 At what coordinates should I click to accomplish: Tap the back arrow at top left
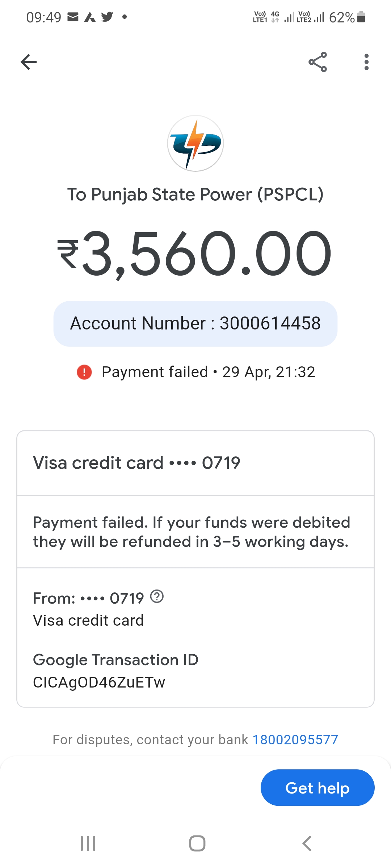click(x=29, y=62)
